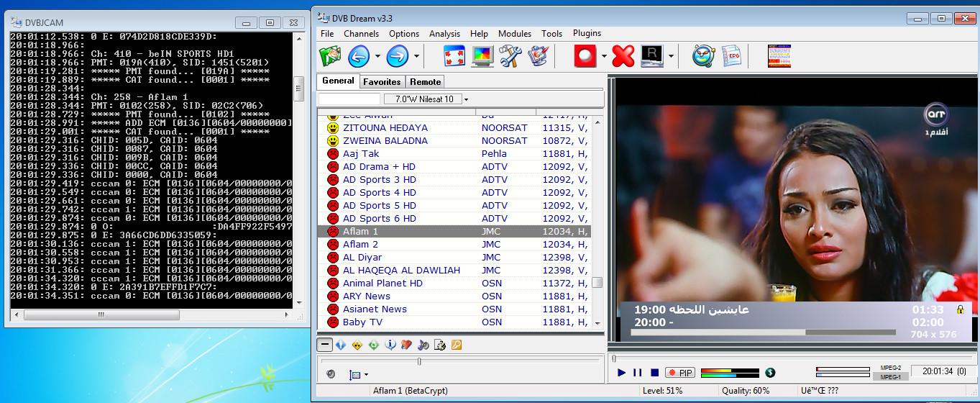980x403 pixels.
Task: Click the red X toolbar icon
Action: click(x=623, y=56)
